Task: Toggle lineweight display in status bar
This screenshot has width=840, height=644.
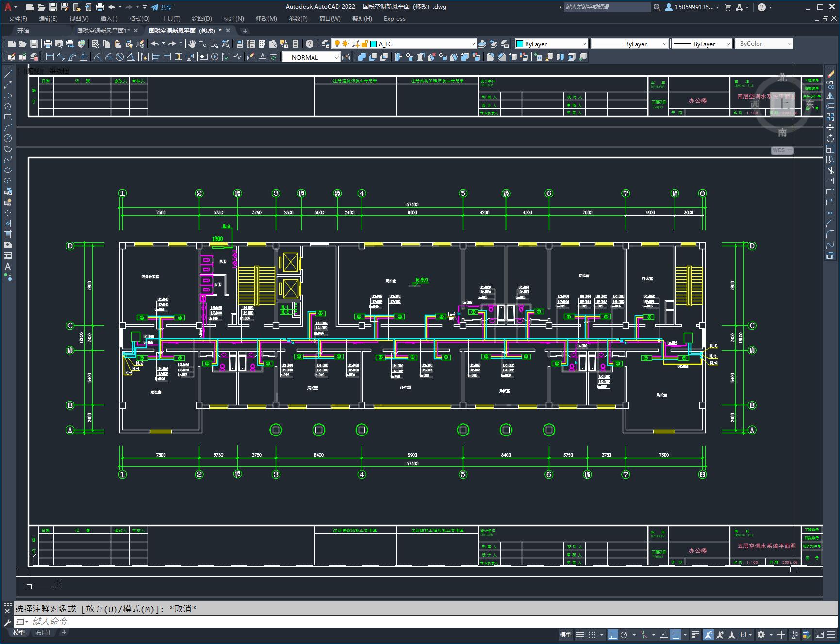Action: 695,634
